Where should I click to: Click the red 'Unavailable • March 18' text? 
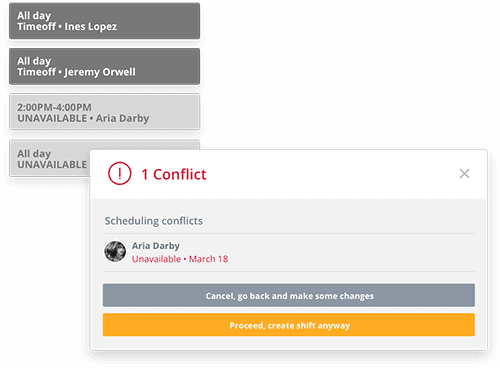[x=180, y=259]
